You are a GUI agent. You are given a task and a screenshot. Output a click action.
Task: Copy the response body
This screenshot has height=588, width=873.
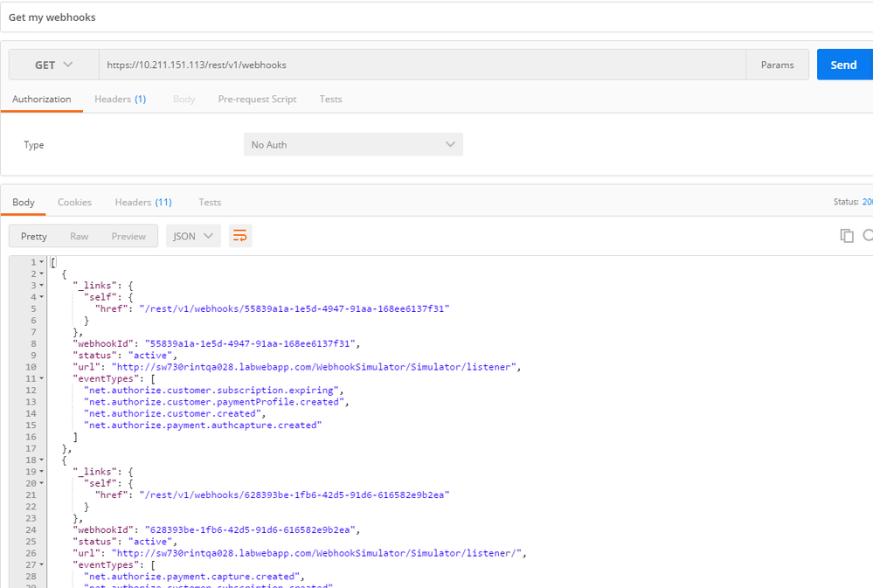tap(846, 235)
